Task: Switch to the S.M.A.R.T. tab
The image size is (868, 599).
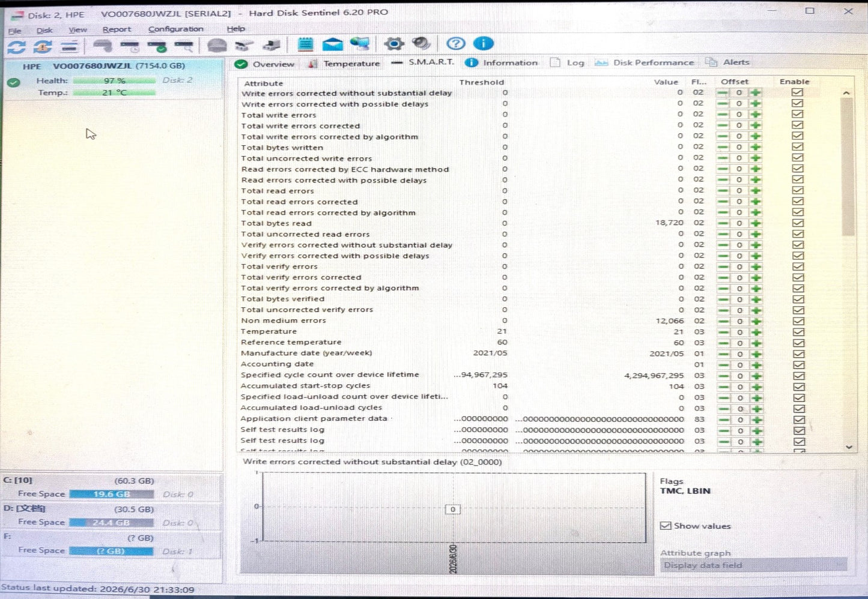Action: coord(423,62)
